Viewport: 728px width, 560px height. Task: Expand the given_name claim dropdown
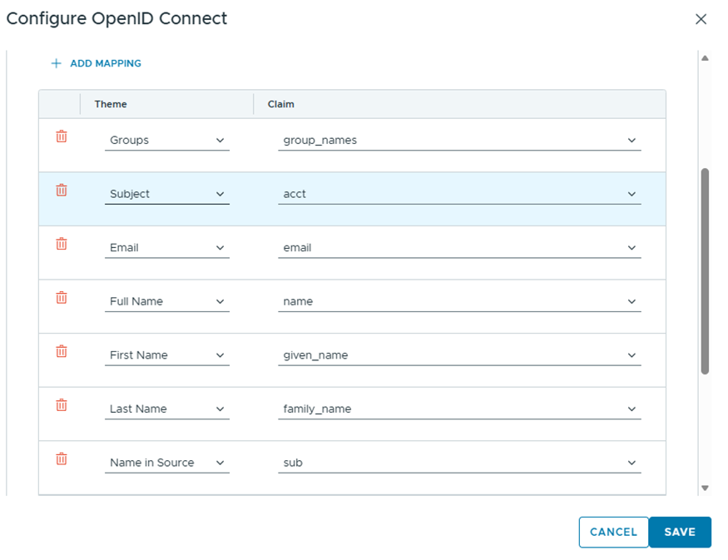tap(459, 355)
